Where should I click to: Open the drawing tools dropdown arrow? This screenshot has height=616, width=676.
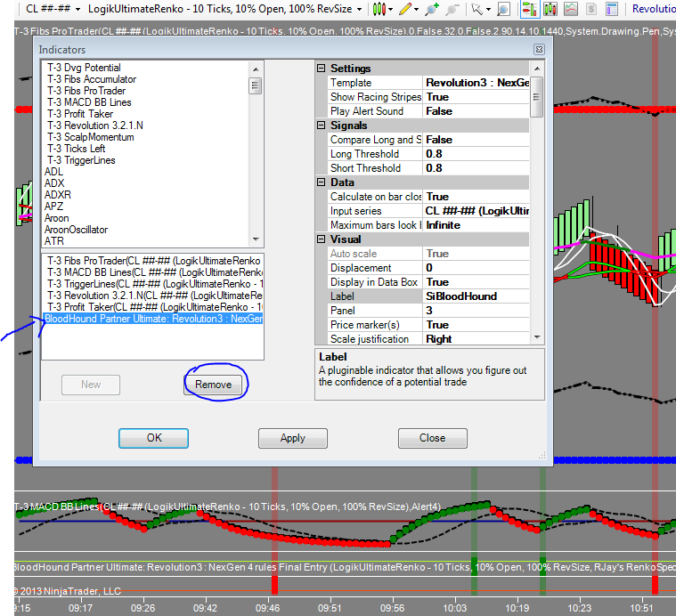(x=417, y=9)
